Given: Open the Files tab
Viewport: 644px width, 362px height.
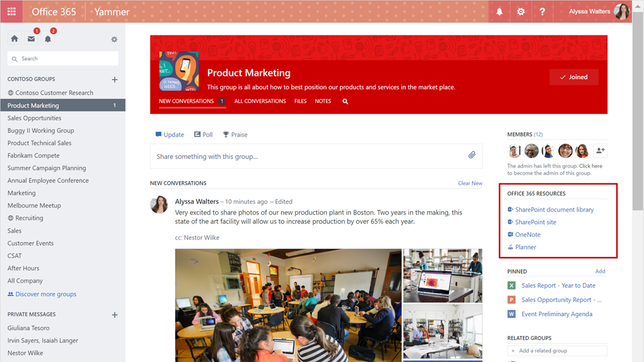Looking at the screenshot, I should coord(300,101).
